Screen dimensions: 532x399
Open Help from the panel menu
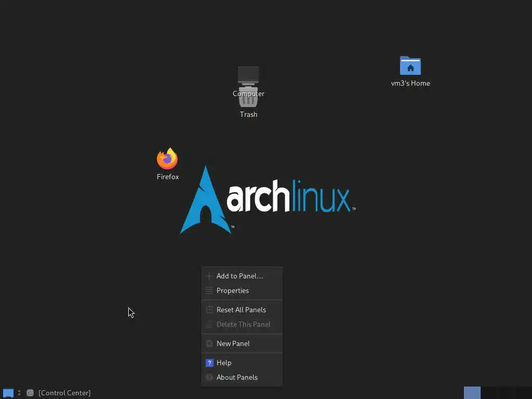tap(242, 363)
